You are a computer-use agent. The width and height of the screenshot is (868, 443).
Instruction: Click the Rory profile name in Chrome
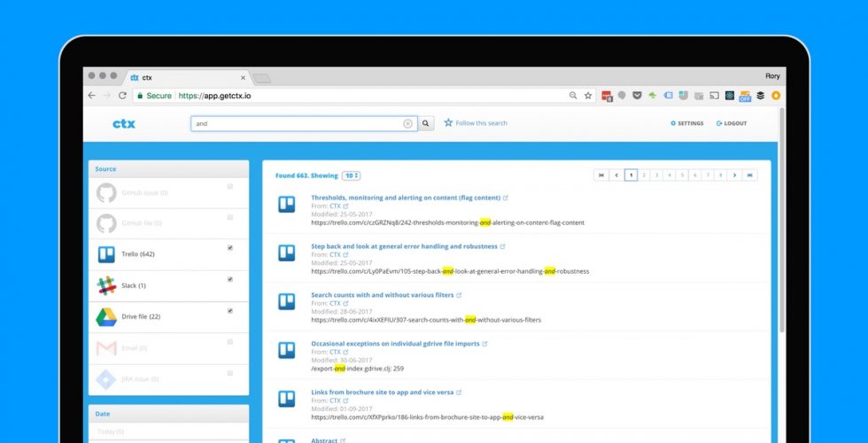click(772, 76)
